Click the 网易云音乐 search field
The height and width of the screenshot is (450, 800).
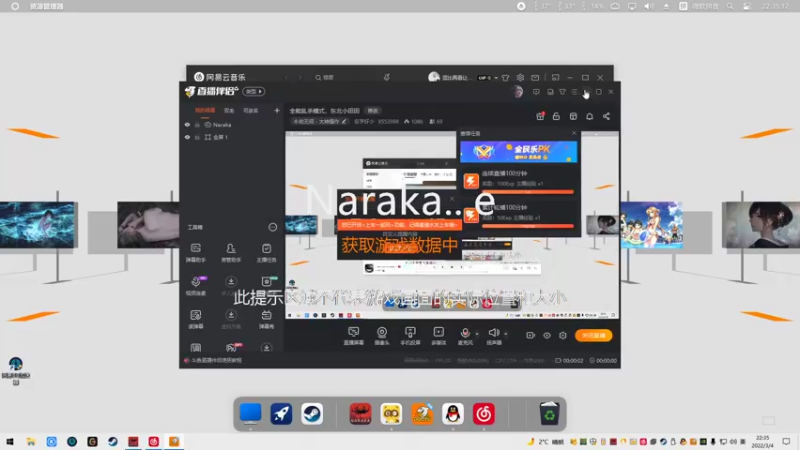[345, 78]
